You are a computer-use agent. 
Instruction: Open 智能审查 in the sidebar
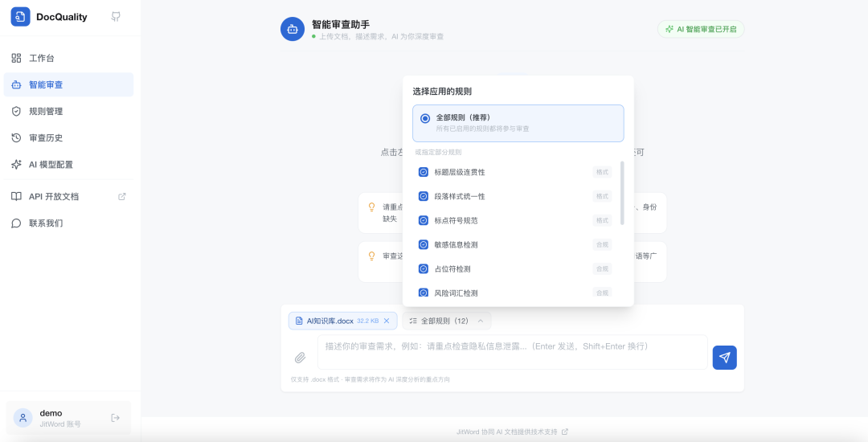click(x=68, y=84)
